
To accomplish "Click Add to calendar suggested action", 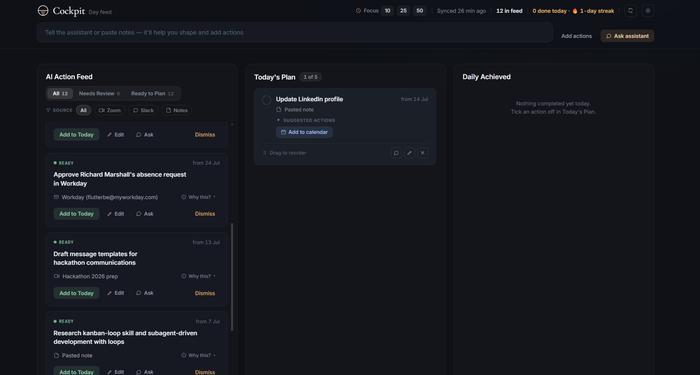I will tap(304, 132).
